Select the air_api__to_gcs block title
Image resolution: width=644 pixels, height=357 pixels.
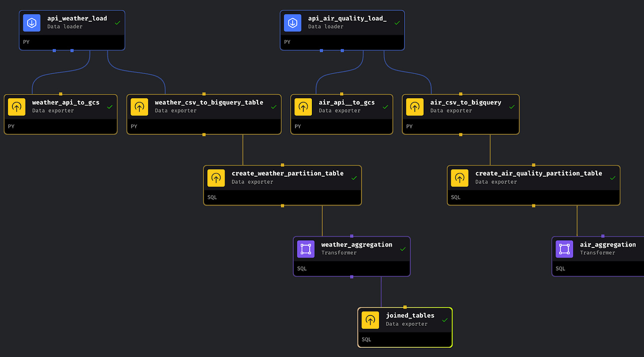(347, 103)
